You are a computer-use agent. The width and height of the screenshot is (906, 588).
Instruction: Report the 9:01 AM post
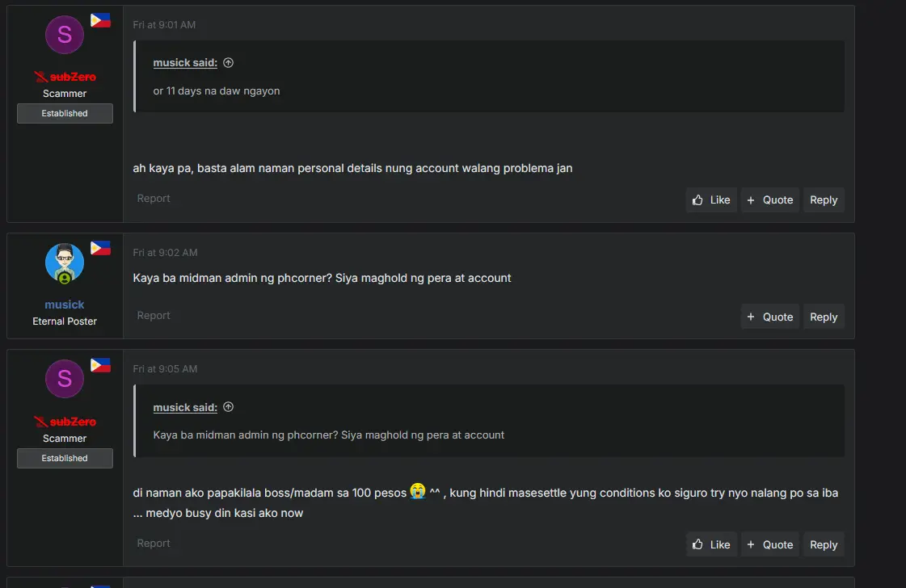[153, 198]
